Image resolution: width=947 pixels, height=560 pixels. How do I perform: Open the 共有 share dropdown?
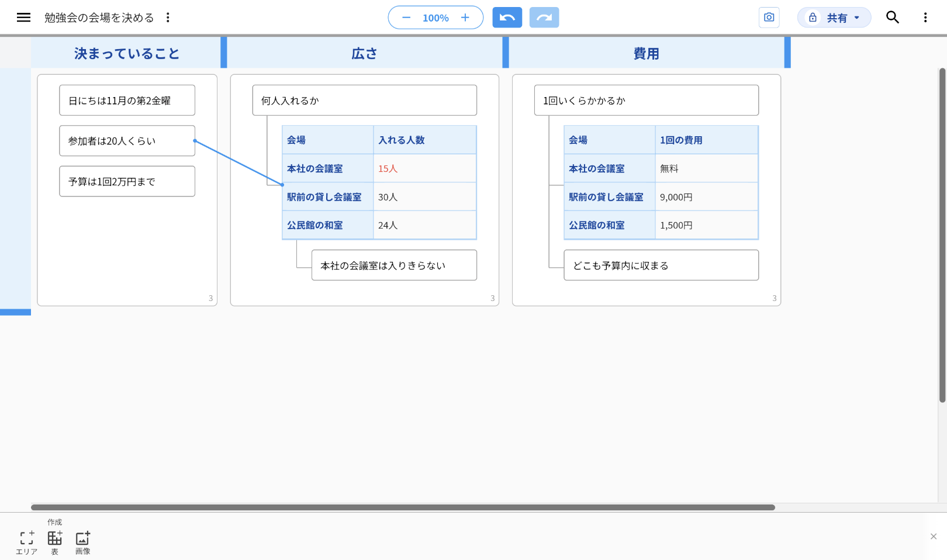point(834,18)
